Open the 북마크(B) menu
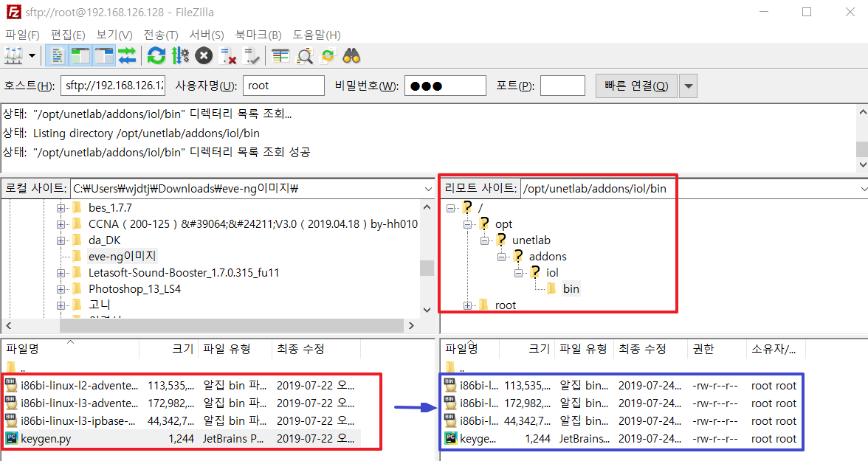 (258, 35)
